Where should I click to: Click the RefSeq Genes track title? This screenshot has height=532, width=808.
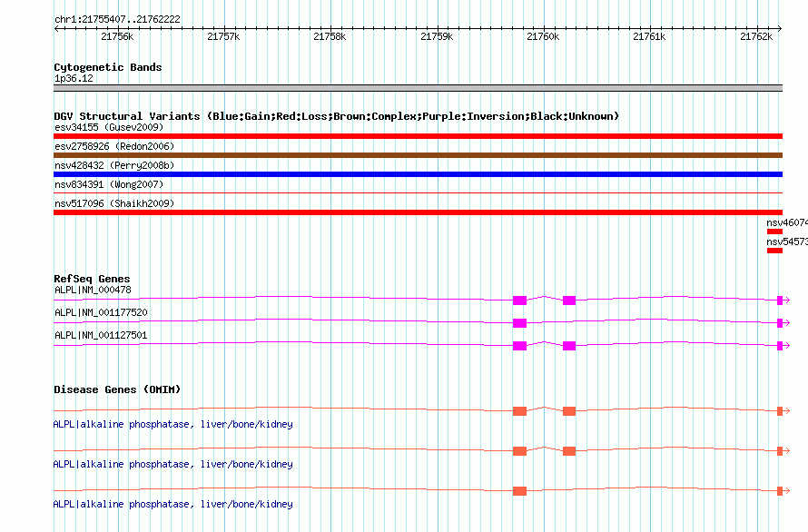pos(92,279)
